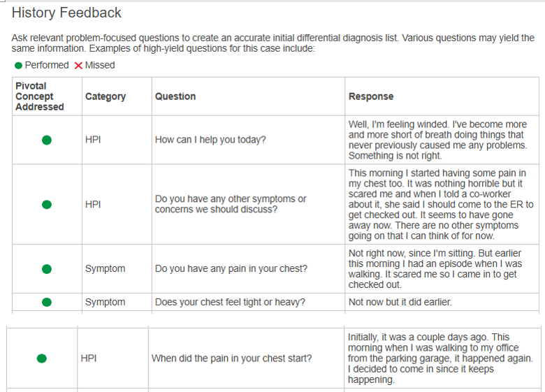Click Symptom category in the chest tight row
Image resolution: width=545 pixels, height=392 pixels.
pyautogui.click(x=105, y=303)
